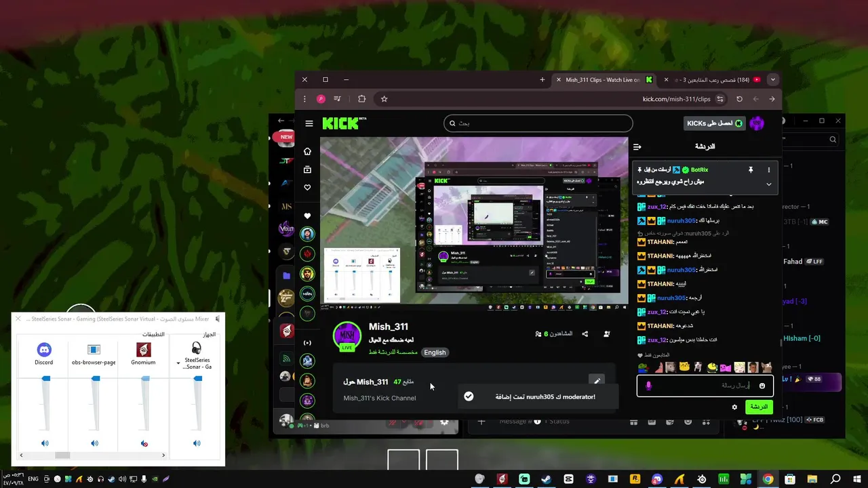868x488 pixels.
Task: Close the Mish_311 Clips tab
Action: (x=557, y=79)
